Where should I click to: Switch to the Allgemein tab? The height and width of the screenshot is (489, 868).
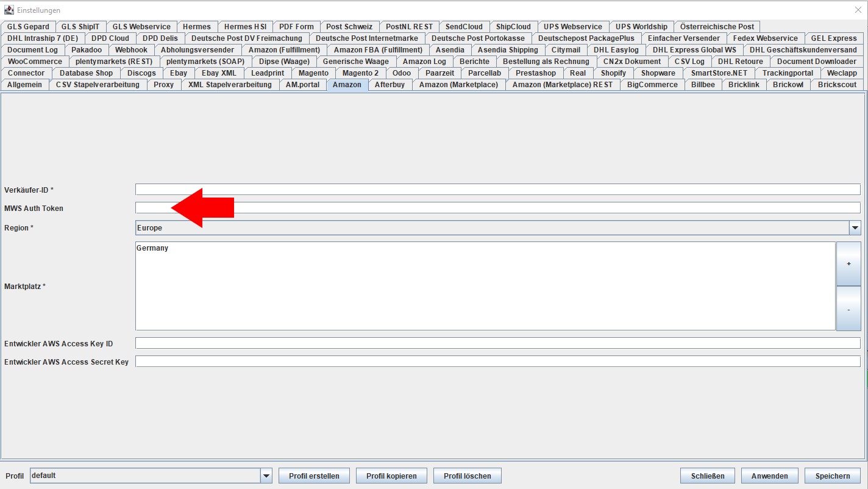click(x=25, y=84)
